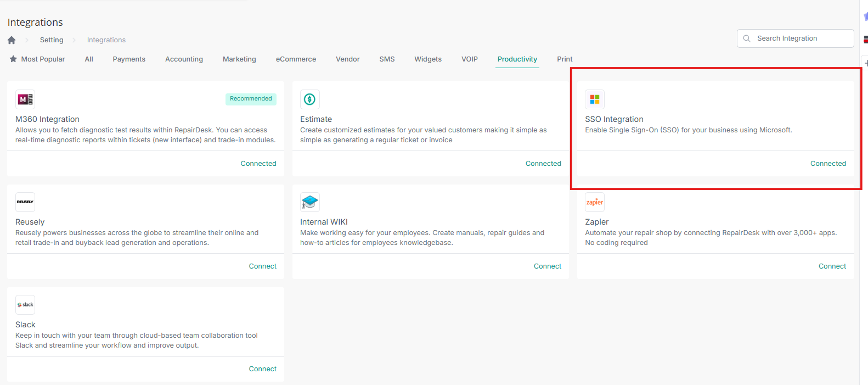Connect the Zapier integration
This screenshot has width=868, height=385.
click(x=832, y=266)
